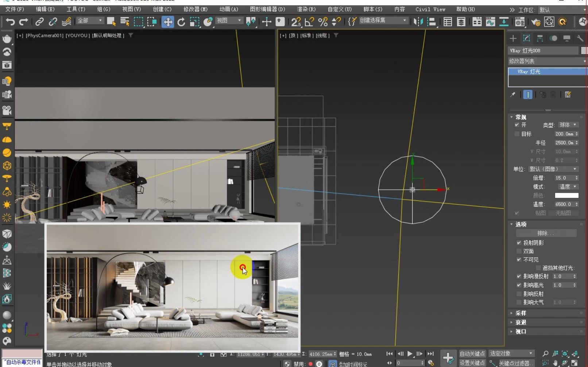The width and height of the screenshot is (588, 367).
Task: Open the 修改器(M) menu
Action: pos(195,9)
